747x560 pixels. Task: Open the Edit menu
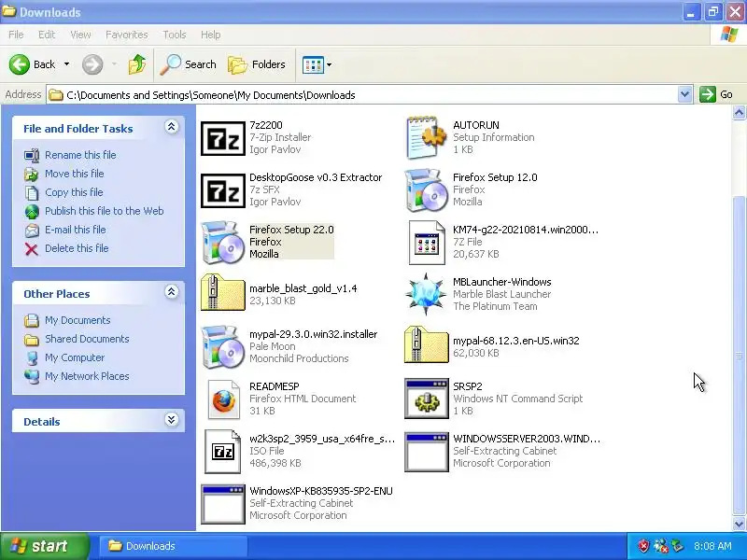47,35
